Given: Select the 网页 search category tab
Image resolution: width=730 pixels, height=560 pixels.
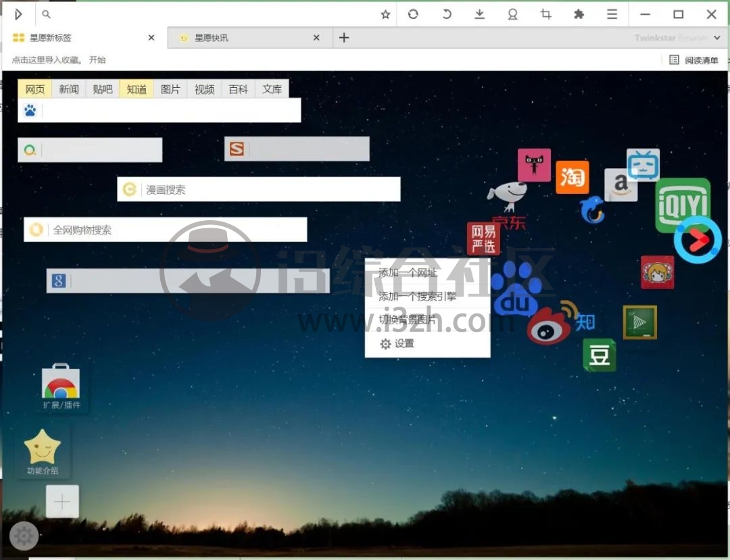Looking at the screenshot, I should pos(35,89).
